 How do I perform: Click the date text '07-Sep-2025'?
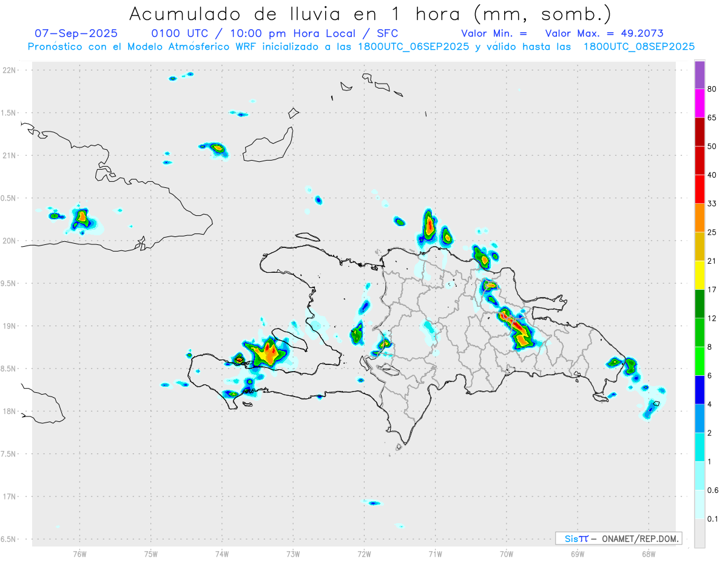(x=76, y=33)
